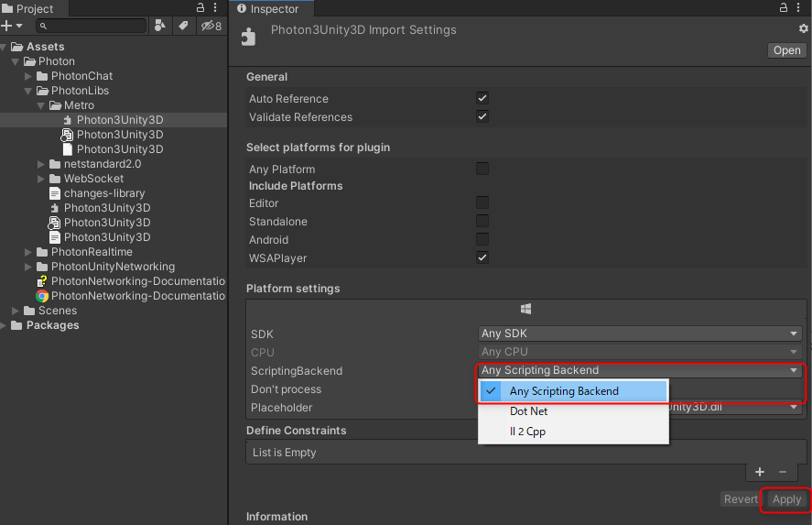This screenshot has width=812, height=525.
Task: Uncheck the WSAPlayer platform checkbox
Action: 482,257
